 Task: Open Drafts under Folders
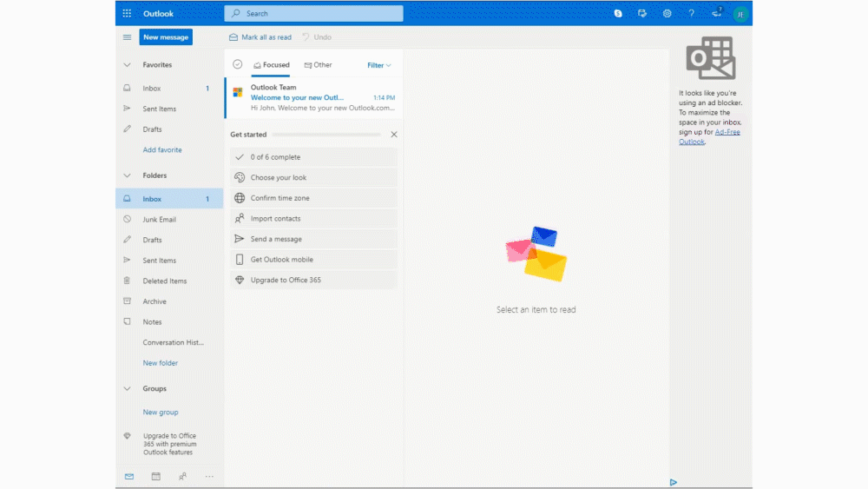[169, 239]
